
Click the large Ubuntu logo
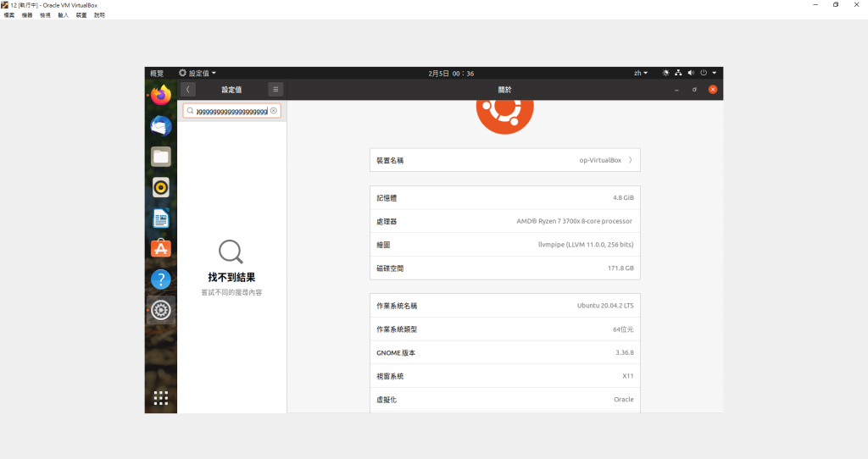coord(504,117)
